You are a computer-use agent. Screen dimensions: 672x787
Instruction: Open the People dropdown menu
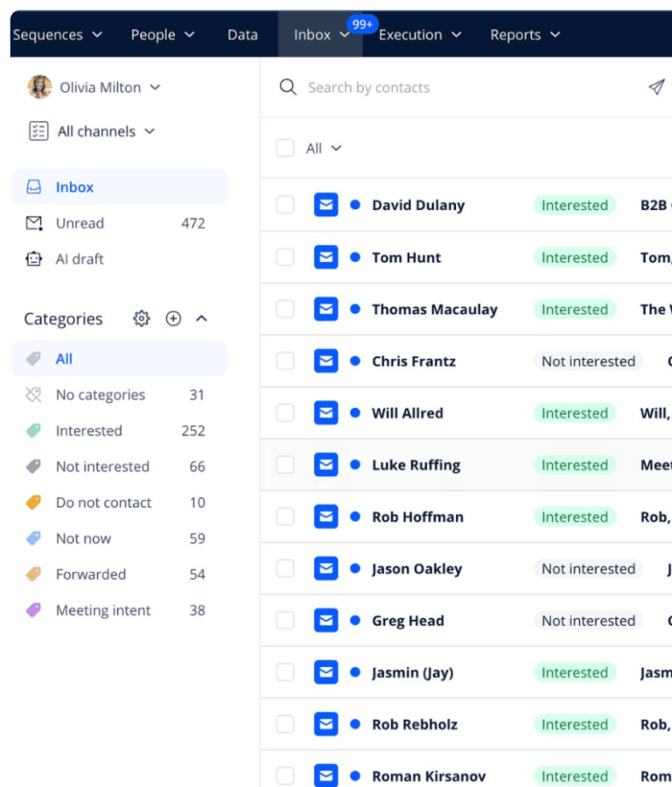[163, 35]
